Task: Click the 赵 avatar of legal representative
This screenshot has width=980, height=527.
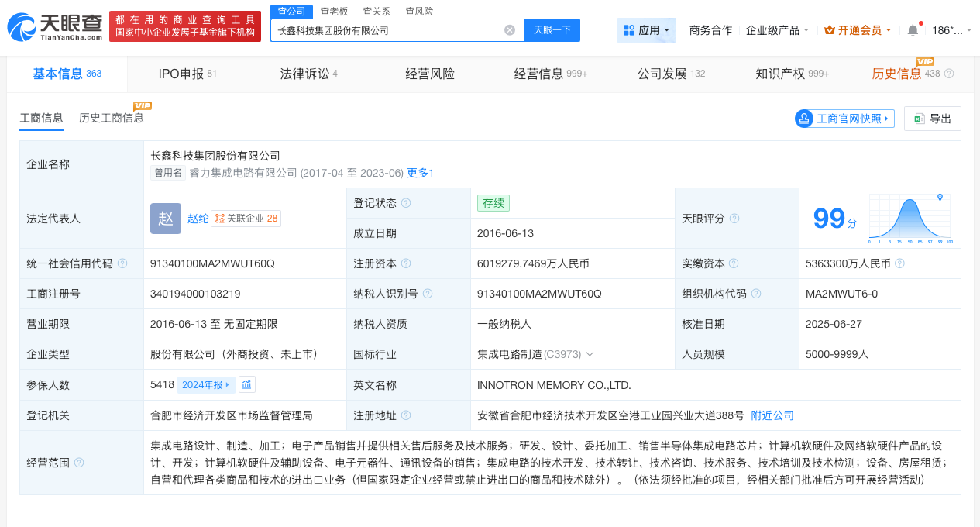Action: pyautogui.click(x=166, y=219)
